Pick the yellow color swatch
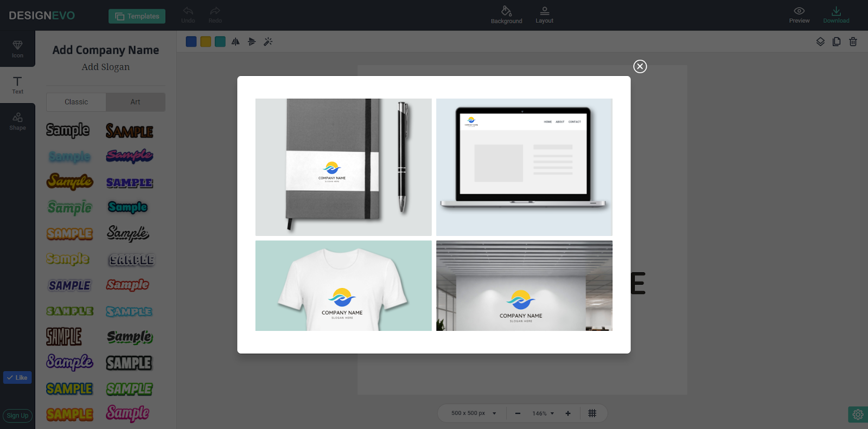Screen dimensions: 868x429 click(x=206, y=42)
